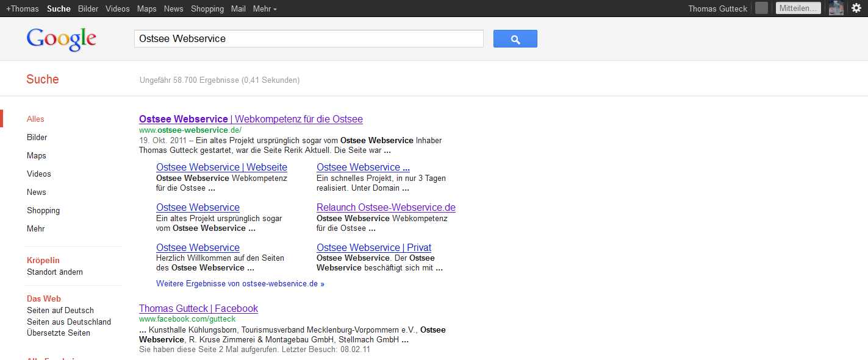
Task: Open result 'Thomas Gutteck | Facebook'
Action: click(x=198, y=309)
